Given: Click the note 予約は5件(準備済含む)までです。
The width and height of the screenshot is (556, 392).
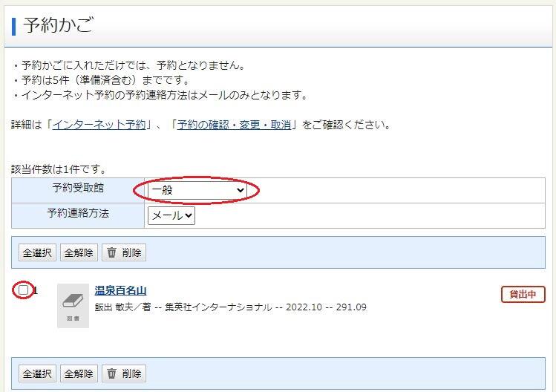Looking at the screenshot, I should click(103, 80).
